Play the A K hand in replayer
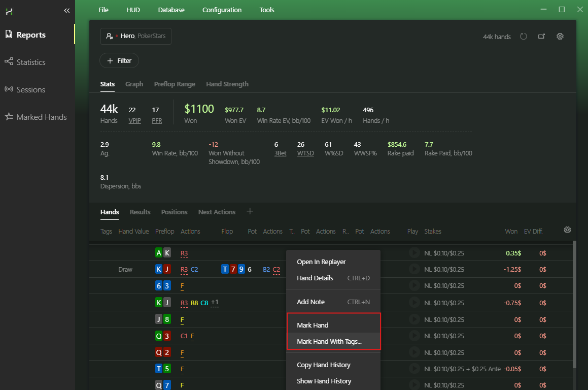The height and width of the screenshot is (390, 588). click(x=414, y=252)
